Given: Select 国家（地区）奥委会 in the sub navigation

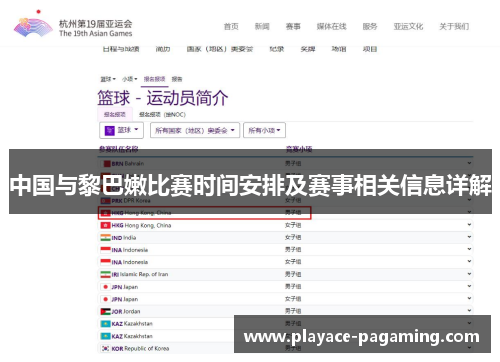Looking at the screenshot, I should [220, 49].
